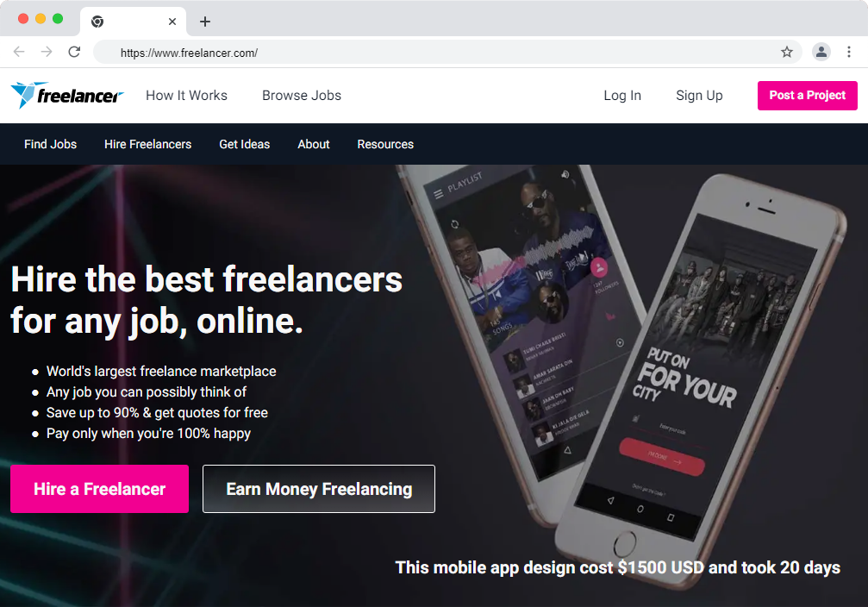Go forward with the right arrow
The width and height of the screenshot is (868, 607).
coord(47,52)
